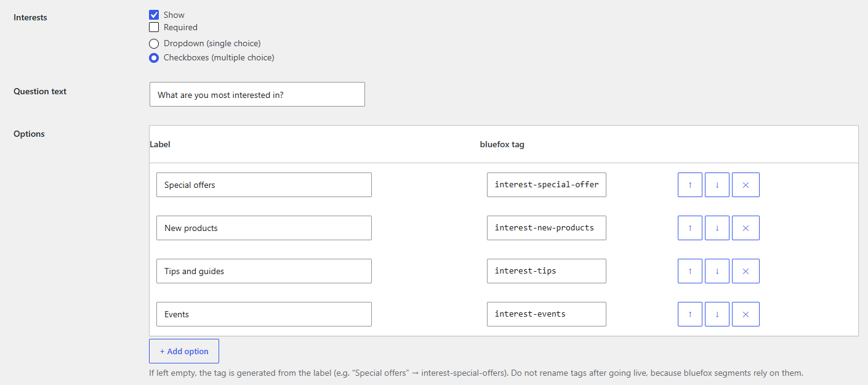Click the bluefox tag column header
868x385 pixels.
click(x=502, y=145)
